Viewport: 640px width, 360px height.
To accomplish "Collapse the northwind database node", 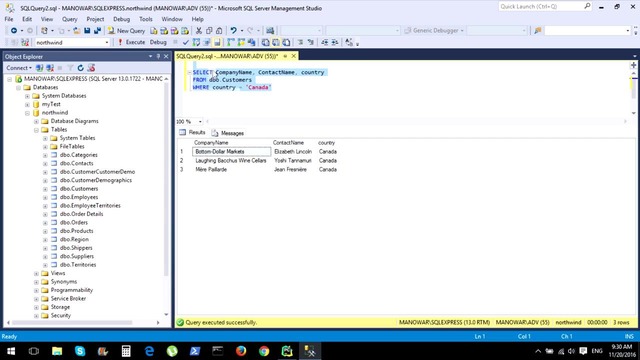I will pos(27,113).
